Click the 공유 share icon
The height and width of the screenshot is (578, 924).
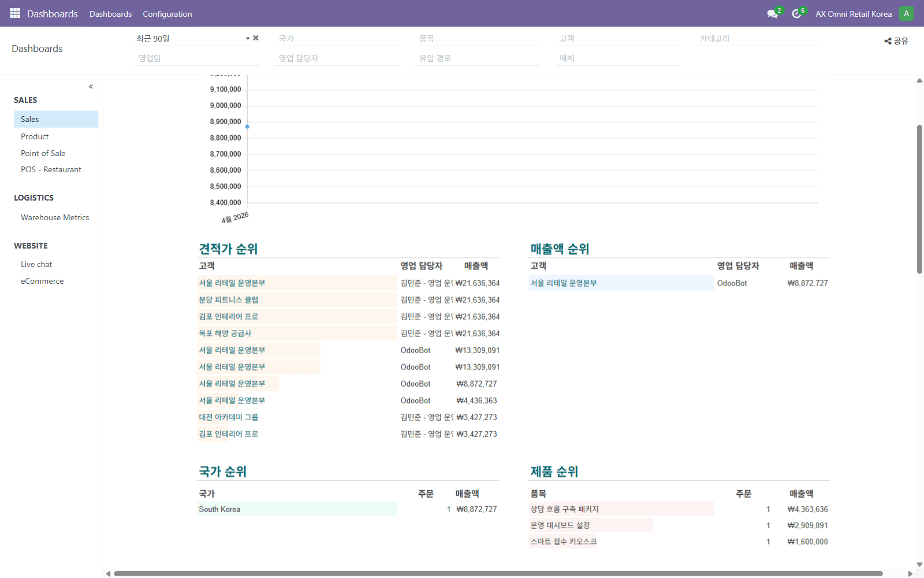896,41
